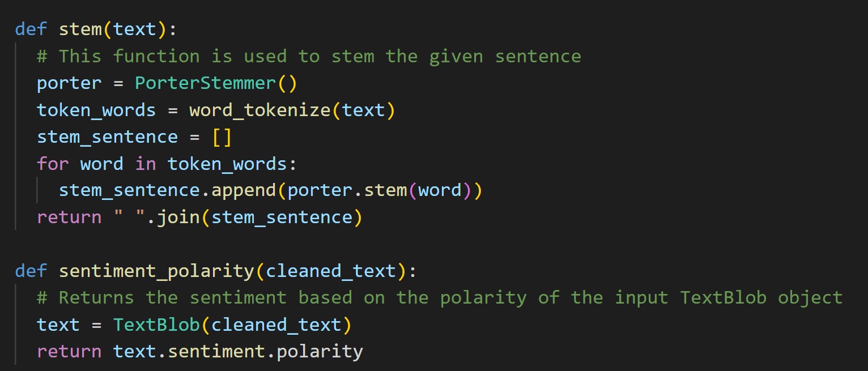
Task: Click the word argument inside porter.stem
Action: pos(440,190)
